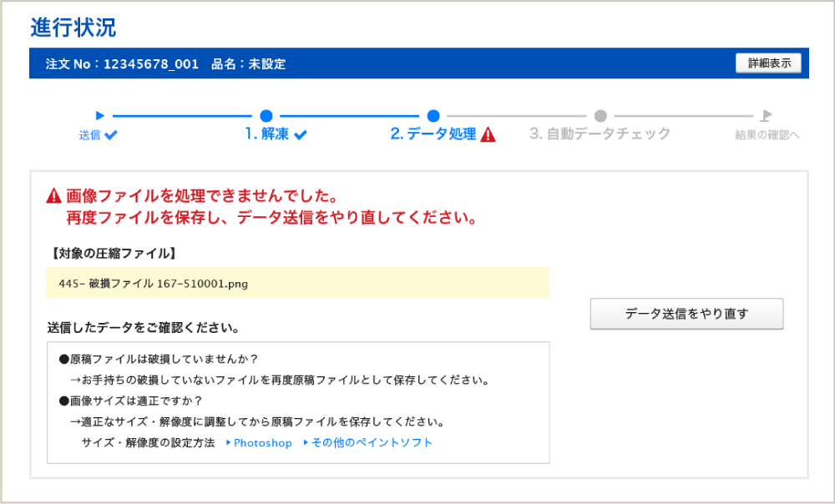The image size is (835, 504).
Task: Click the flag icon above 結果の確認へ
Action: pyautogui.click(x=766, y=116)
